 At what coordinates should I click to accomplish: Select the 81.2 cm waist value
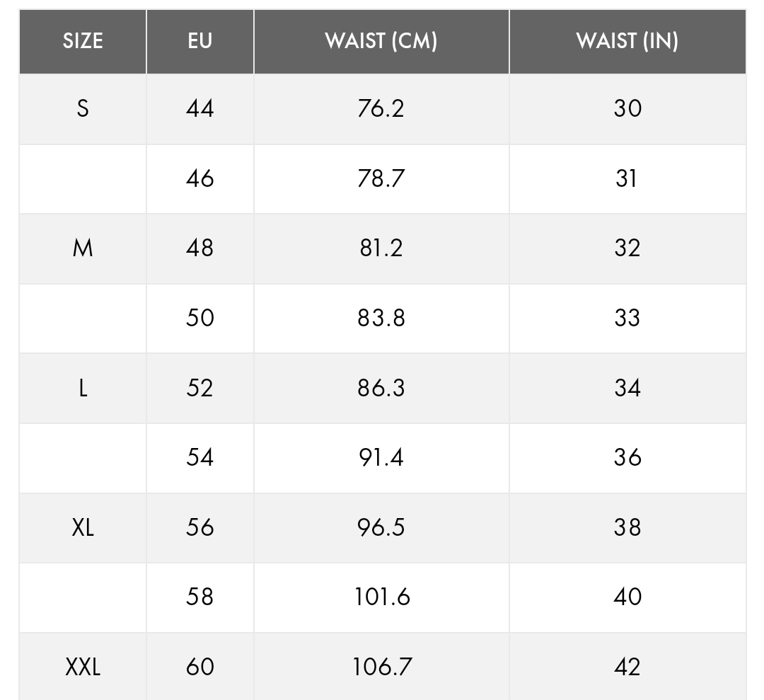[381, 248]
